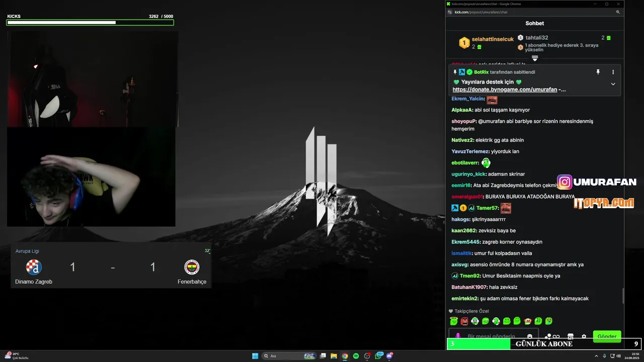Click username ugurinyo_kick in chat
Viewport: 644px width, 362px height.
click(468, 174)
